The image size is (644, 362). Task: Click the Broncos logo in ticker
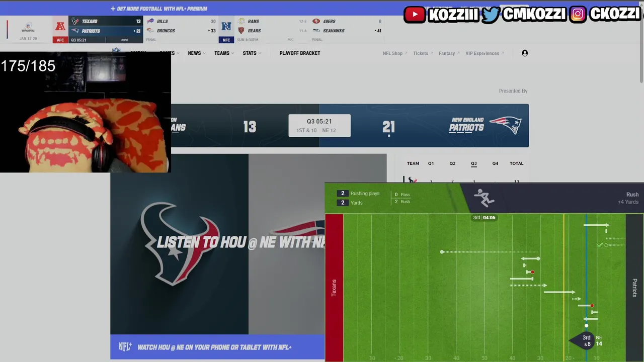click(150, 31)
